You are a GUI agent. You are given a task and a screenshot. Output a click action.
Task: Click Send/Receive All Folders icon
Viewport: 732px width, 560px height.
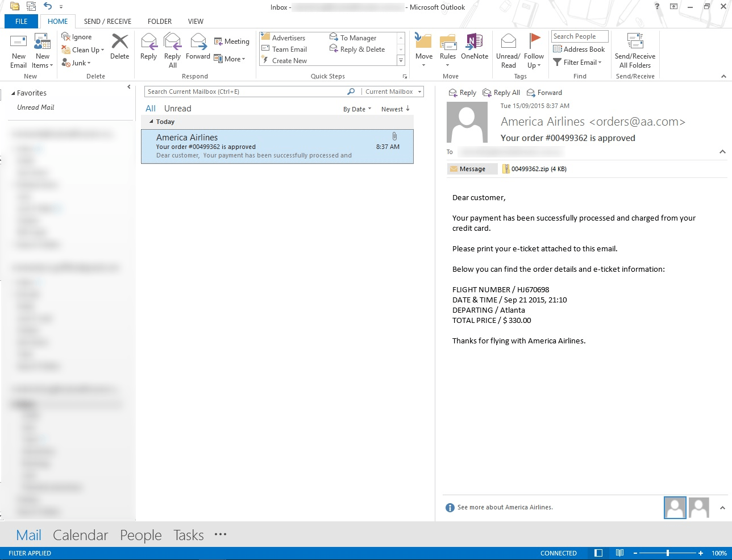[x=634, y=43]
